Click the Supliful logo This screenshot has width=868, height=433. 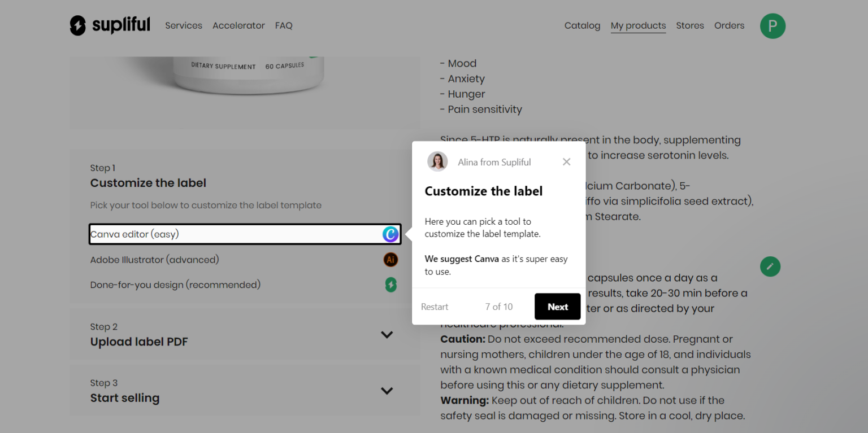tap(110, 25)
